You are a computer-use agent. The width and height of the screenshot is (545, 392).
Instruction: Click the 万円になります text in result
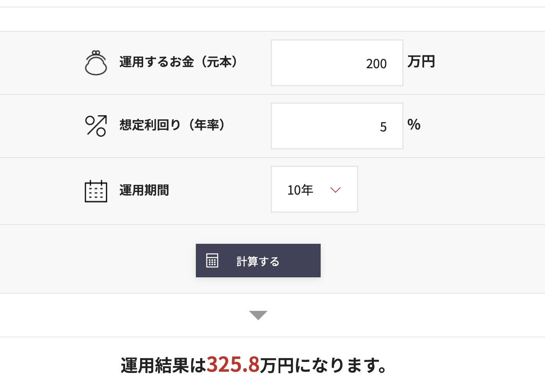tap(323, 366)
